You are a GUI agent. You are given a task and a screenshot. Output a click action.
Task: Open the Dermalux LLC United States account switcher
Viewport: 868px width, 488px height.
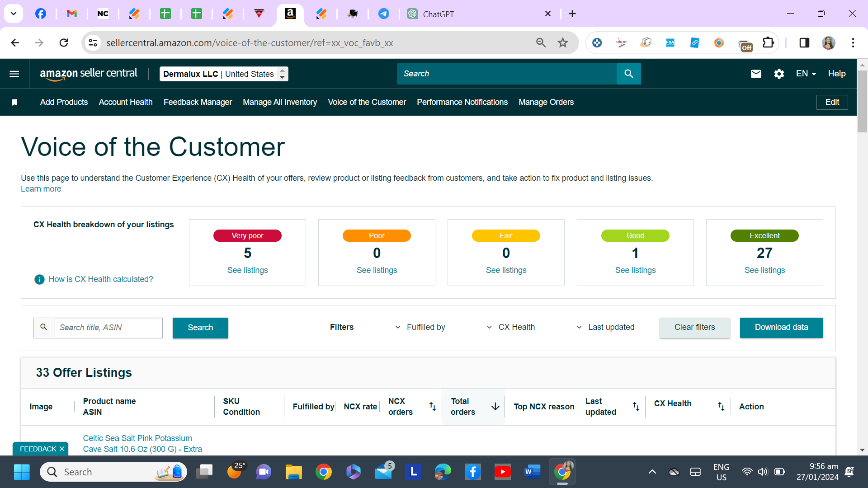(x=224, y=74)
